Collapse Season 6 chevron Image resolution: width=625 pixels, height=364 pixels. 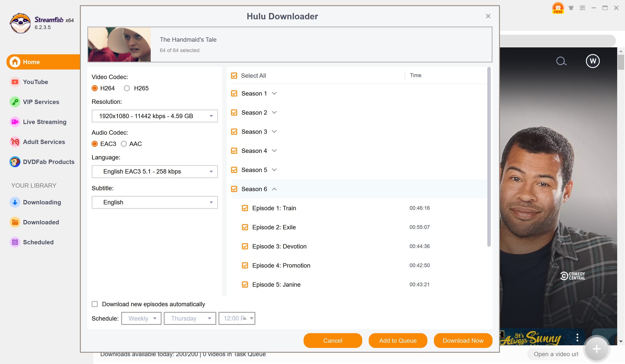click(x=274, y=189)
